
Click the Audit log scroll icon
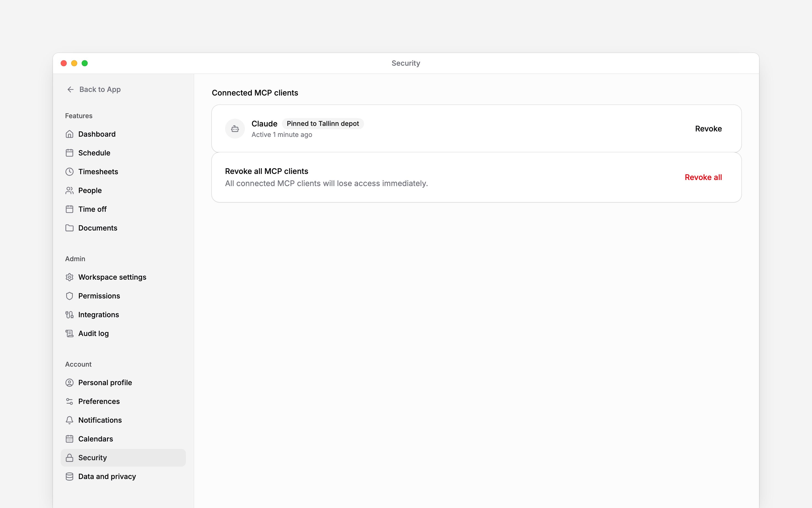[x=70, y=334]
